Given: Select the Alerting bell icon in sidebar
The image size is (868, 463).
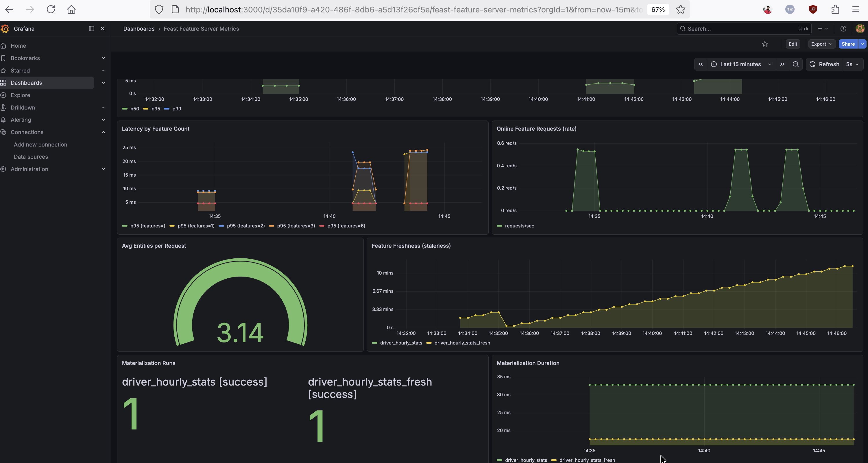Looking at the screenshot, I should [4, 120].
